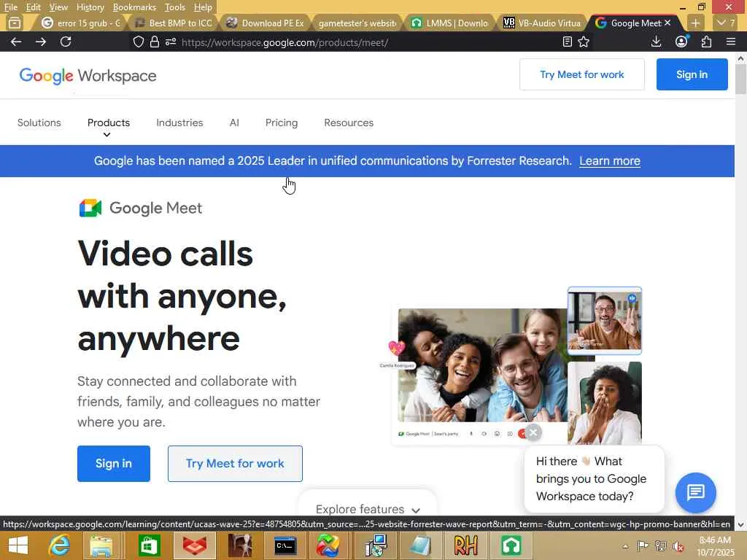Open the Edit menu
Image resolution: width=747 pixels, height=560 pixels.
click(x=33, y=7)
